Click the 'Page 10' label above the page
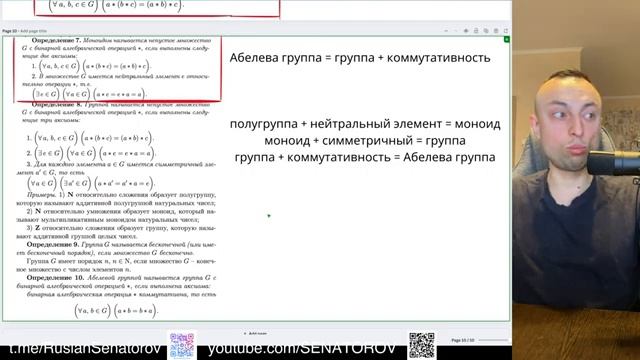This screenshot has width=640, height=360. click(9, 31)
